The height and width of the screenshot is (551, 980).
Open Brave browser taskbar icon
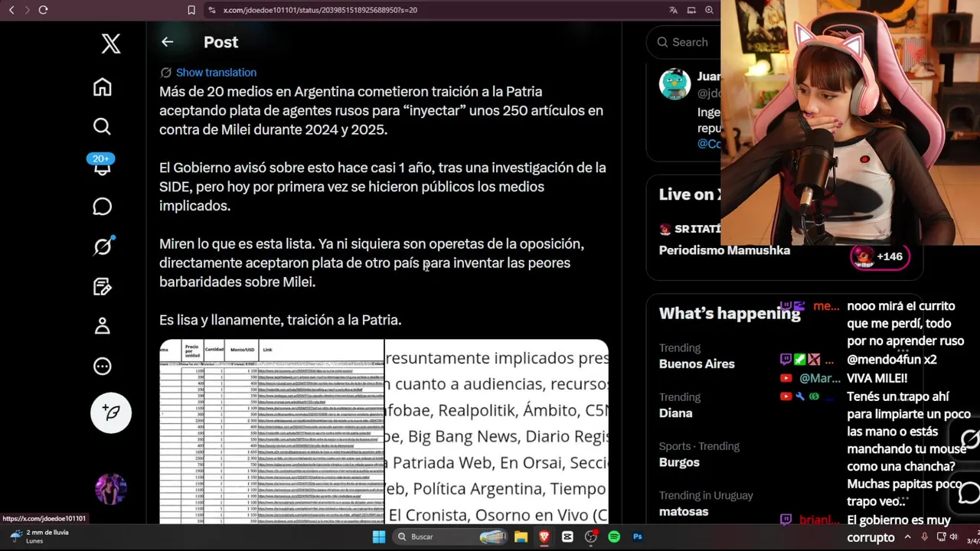pyautogui.click(x=544, y=536)
